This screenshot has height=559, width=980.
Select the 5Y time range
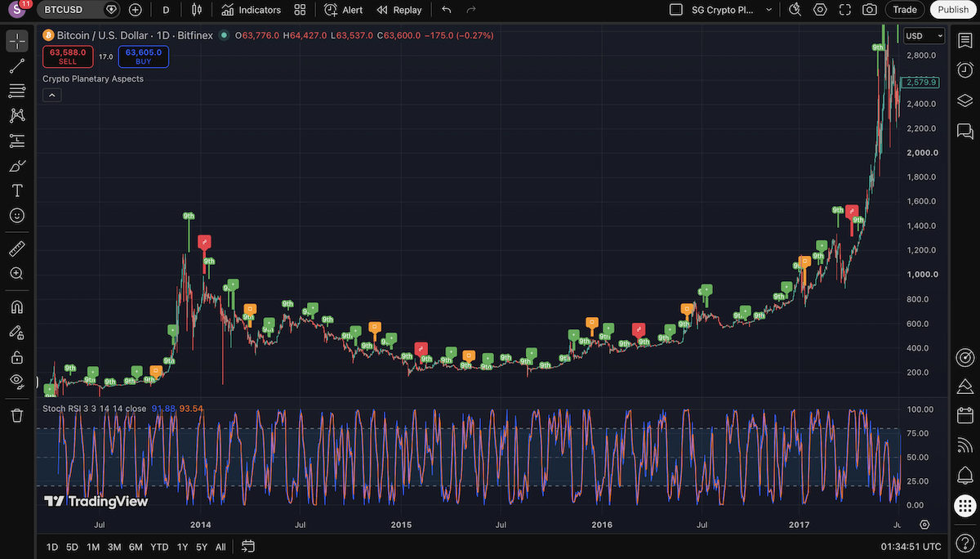click(x=202, y=547)
